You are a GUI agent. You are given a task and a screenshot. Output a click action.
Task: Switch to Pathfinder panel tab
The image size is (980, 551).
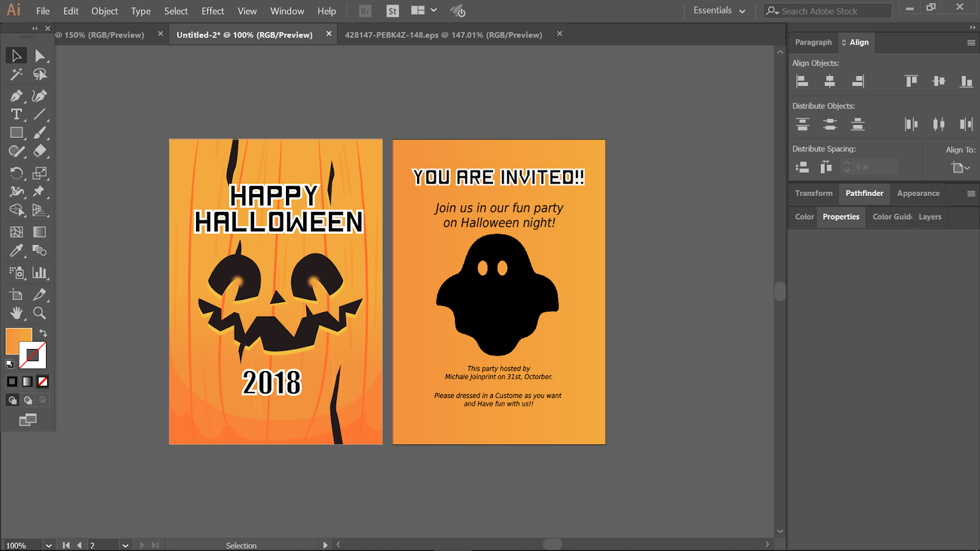point(864,193)
